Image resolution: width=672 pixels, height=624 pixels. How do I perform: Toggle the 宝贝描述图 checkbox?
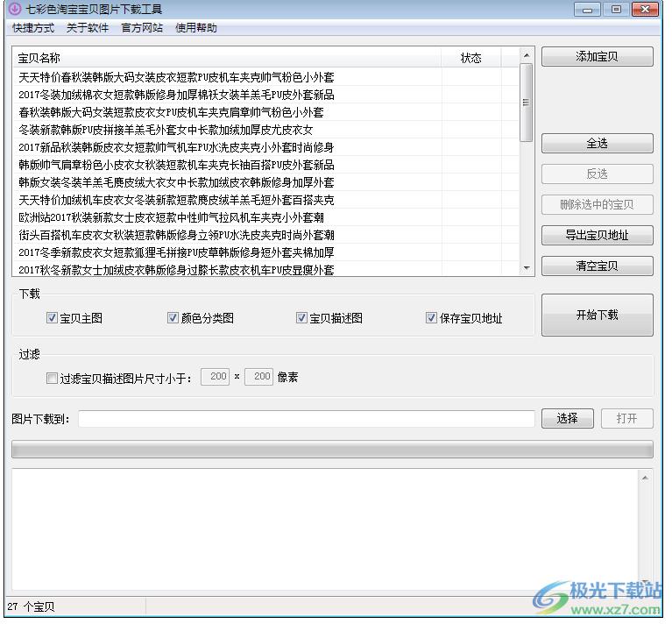click(302, 318)
